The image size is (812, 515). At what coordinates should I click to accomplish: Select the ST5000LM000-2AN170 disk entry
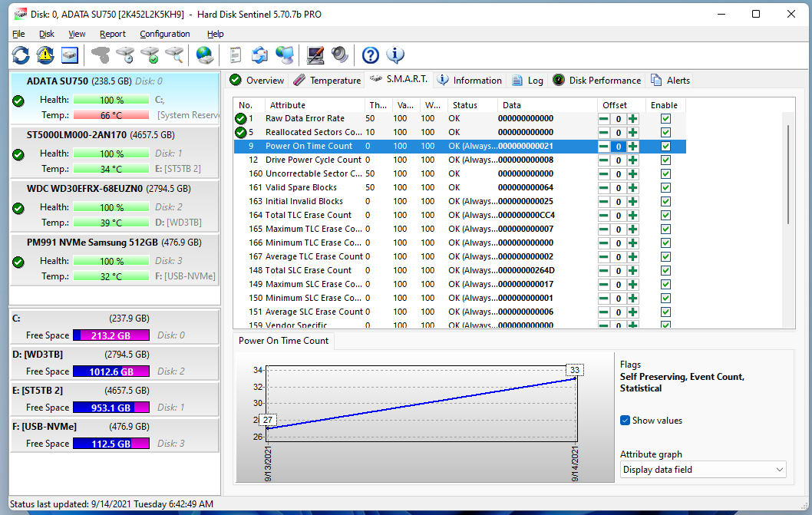[x=114, y=153]
